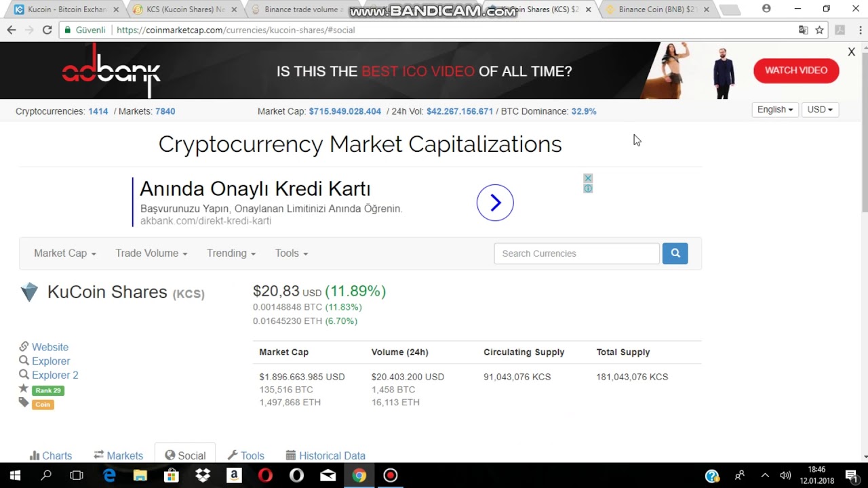This screenshot has height=488, width=868.
Task: Open the Explorer link
Action: point(51,361)
